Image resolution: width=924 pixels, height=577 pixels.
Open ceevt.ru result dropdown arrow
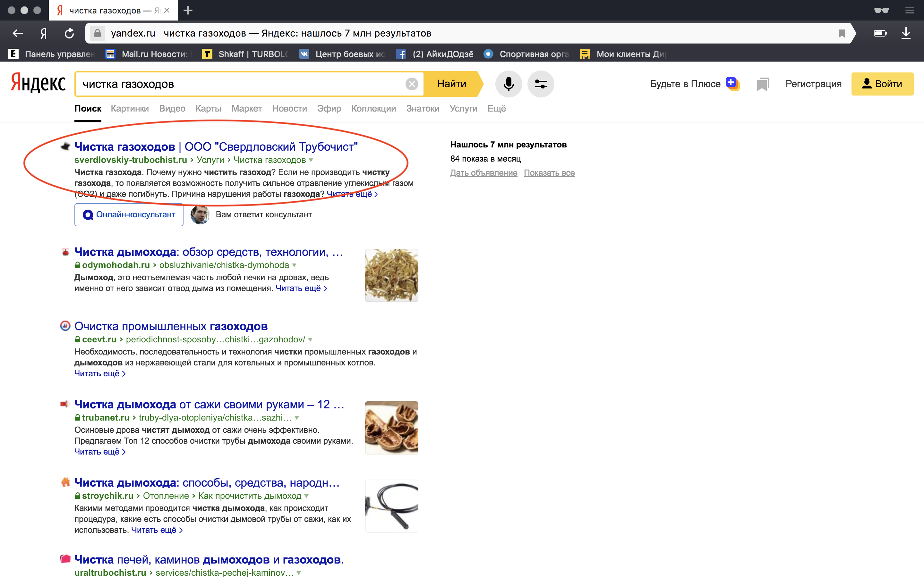click(x=311, y=340)
